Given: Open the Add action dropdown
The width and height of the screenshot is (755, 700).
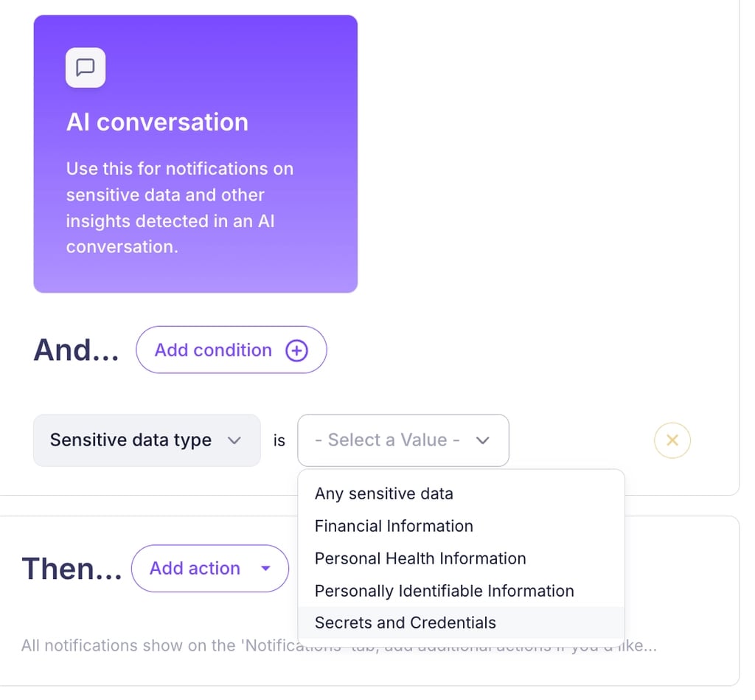Looking at the screenshot, I should pyautogui.click(x=209, y=569).
